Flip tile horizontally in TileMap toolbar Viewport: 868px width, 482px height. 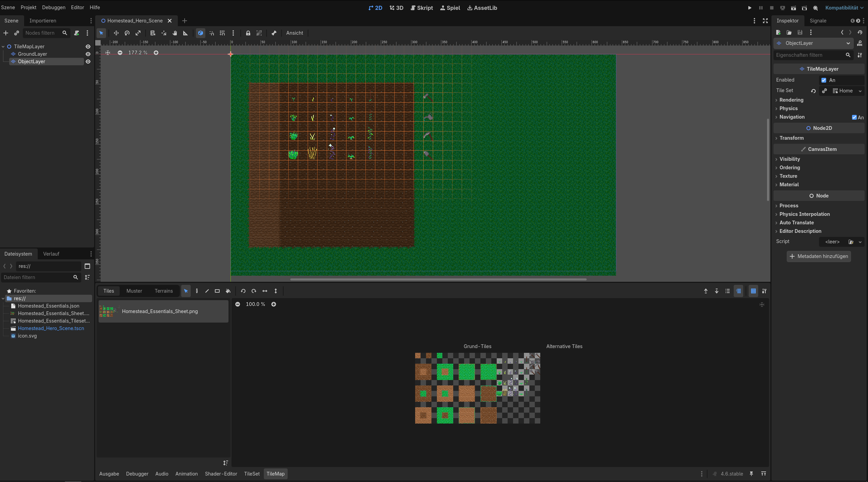point(265,291)
